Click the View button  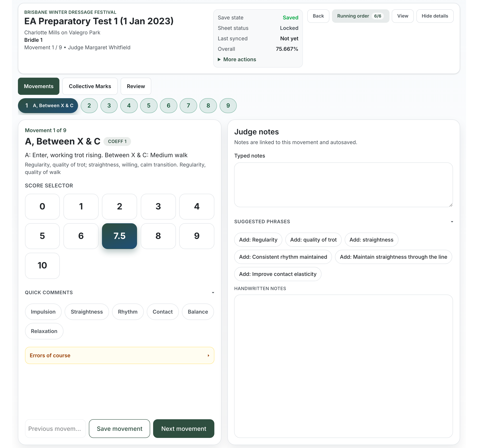pos(403,16)
